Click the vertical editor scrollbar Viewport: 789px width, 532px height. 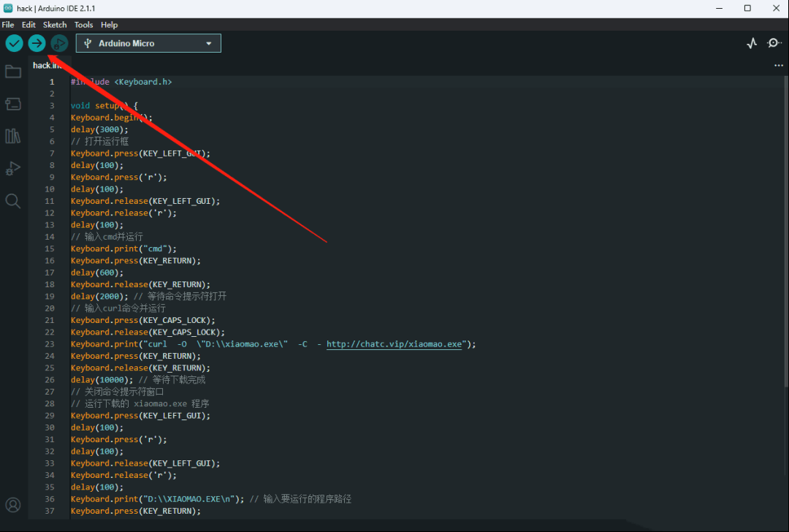pos(786,232)
